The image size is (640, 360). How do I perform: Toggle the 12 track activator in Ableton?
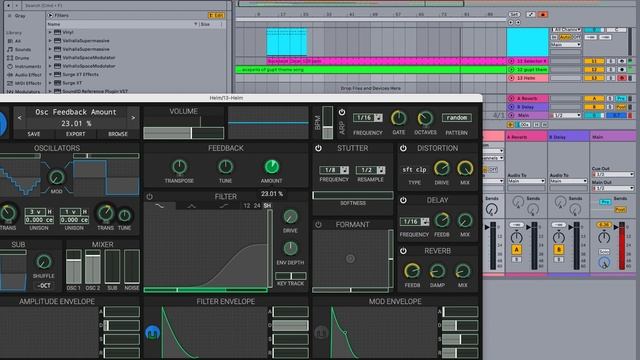(x=593, y=70)
